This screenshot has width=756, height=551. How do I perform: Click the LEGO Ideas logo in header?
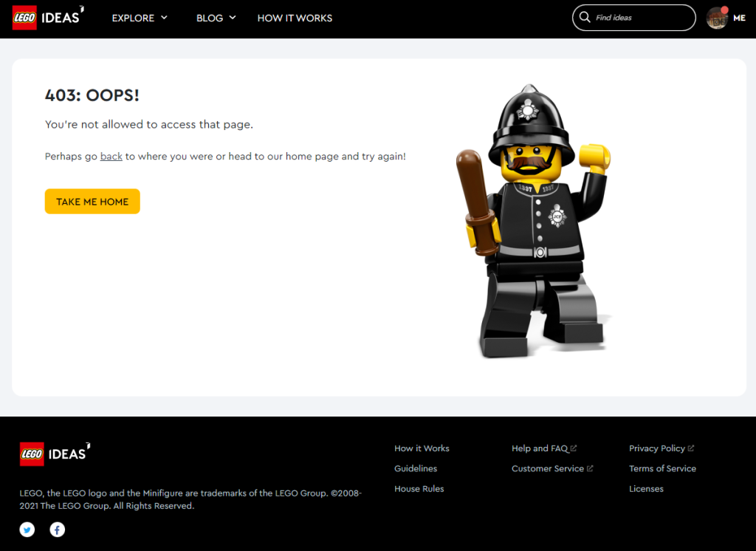click(x=48, y=18)
